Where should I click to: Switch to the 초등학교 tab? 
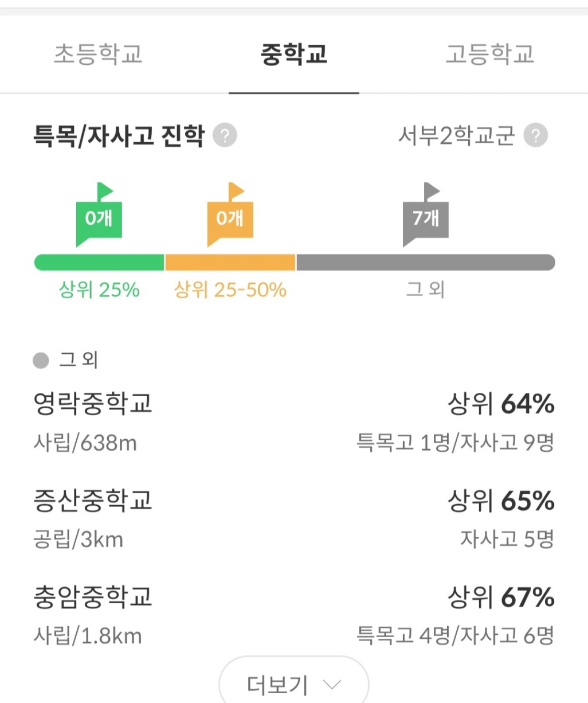point(98,54)
